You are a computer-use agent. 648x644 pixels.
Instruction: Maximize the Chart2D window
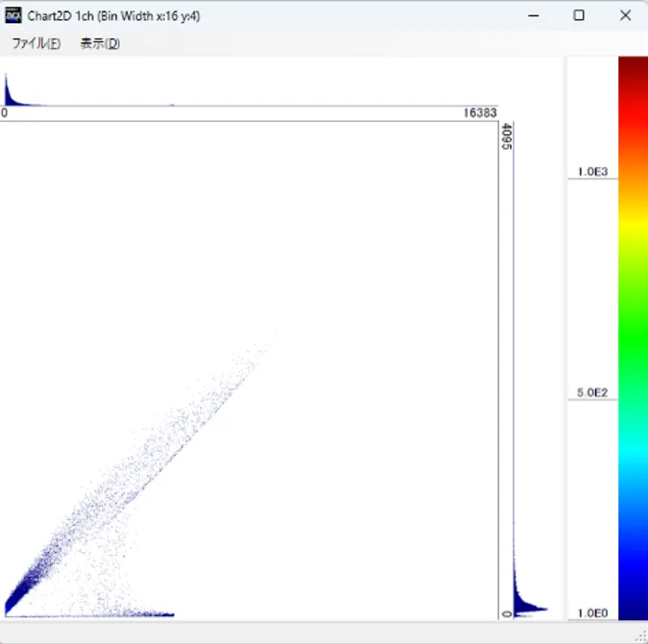[579, 15]
